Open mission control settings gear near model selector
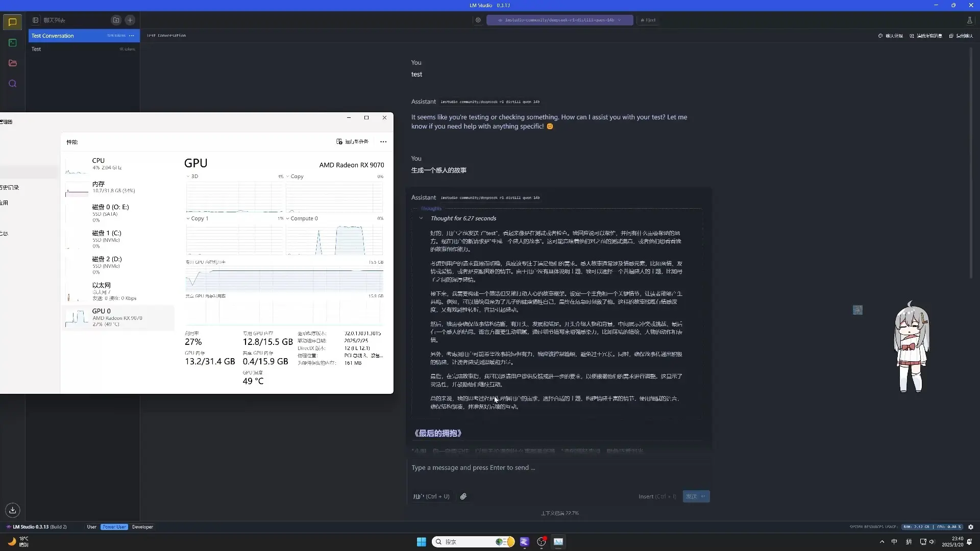 478,20
